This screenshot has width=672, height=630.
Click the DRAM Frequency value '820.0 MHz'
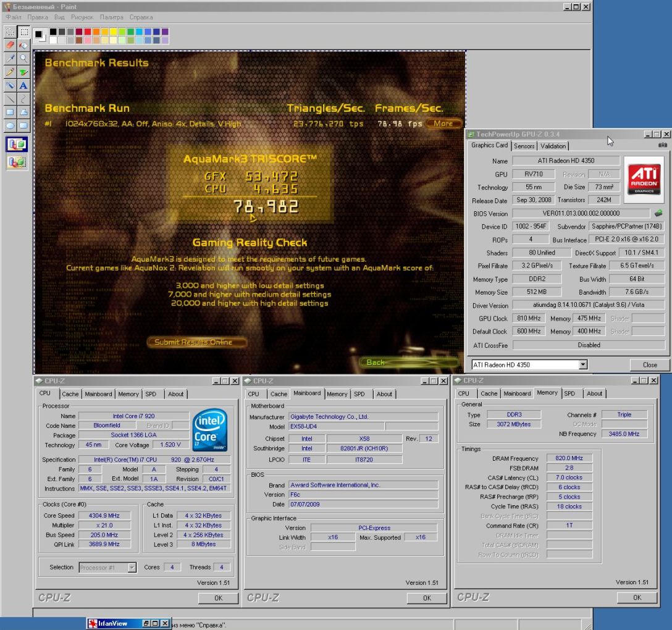tap(569, 458)
